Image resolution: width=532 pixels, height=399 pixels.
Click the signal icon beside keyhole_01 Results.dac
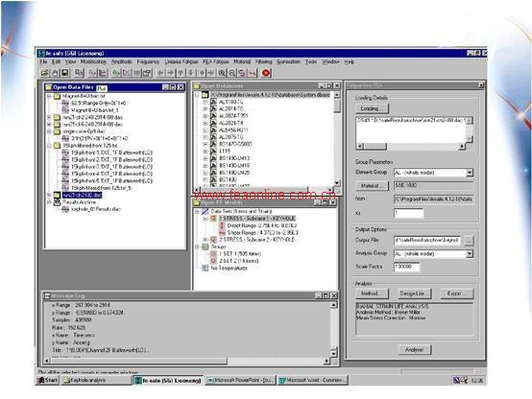pos(65,209)
